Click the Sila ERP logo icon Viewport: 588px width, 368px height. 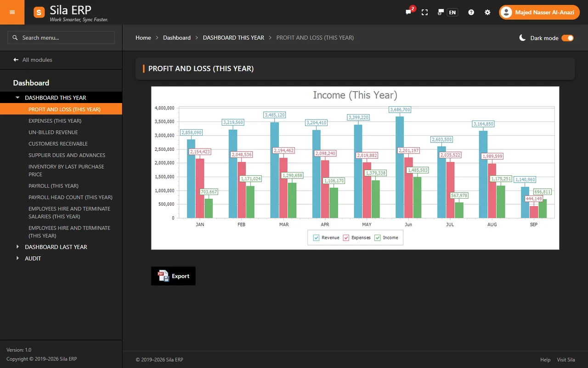click(x=39, y=12)
